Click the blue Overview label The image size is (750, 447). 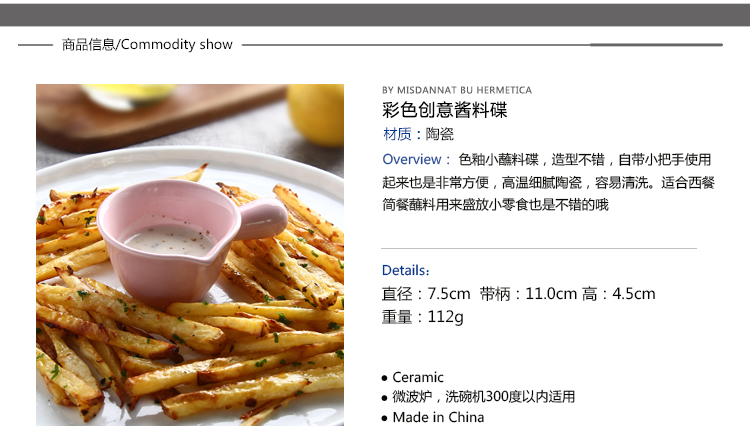pyautogui.click(x=416, y=159)
